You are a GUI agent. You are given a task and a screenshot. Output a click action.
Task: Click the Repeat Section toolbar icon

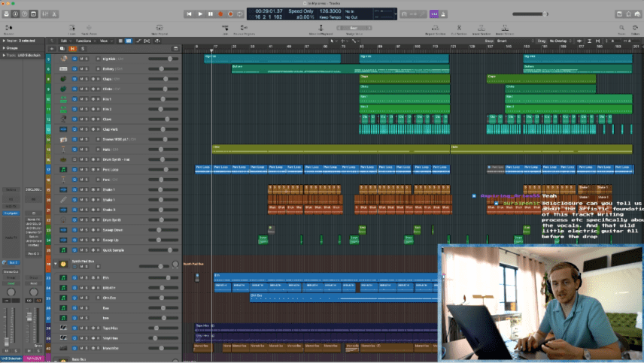click(435, 29)
